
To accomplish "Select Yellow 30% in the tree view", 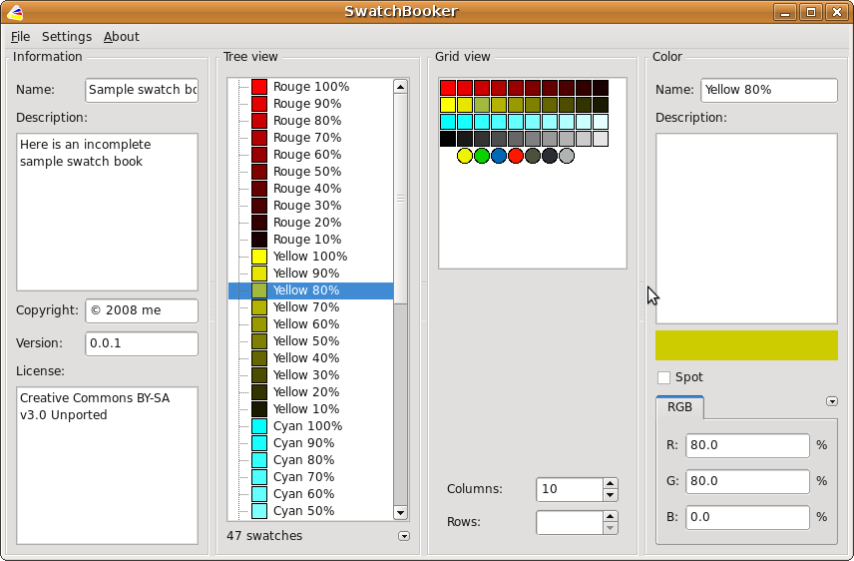I will pos(306,375).
